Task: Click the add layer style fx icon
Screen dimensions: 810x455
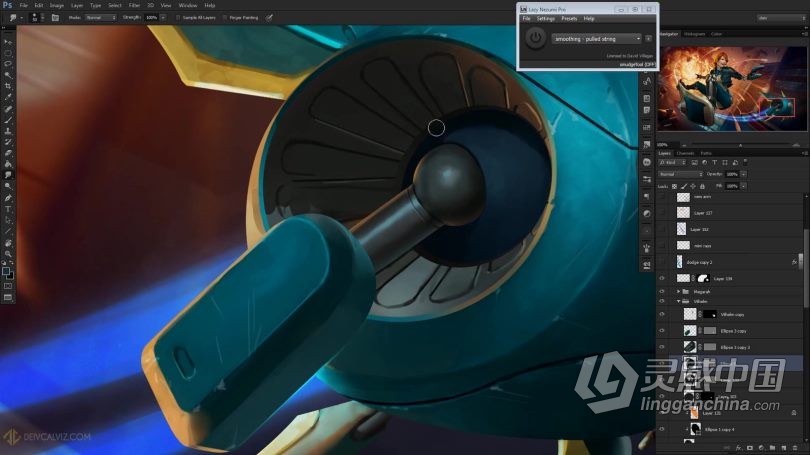Action: tap(738, 448)
